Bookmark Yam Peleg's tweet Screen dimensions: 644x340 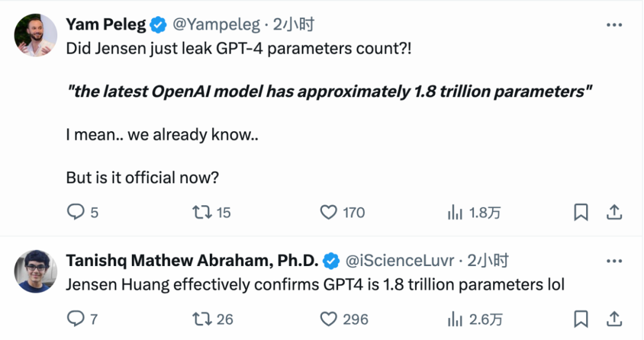(x=581, y=212)
